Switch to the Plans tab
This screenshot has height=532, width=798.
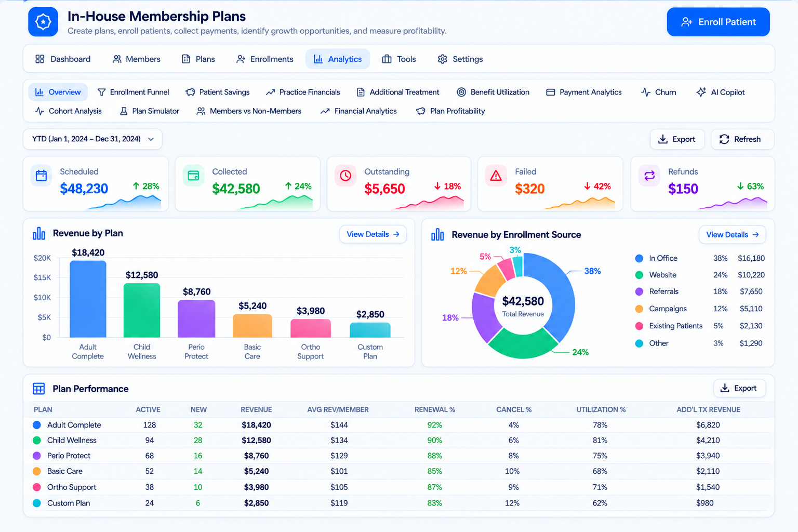point(198,59)
